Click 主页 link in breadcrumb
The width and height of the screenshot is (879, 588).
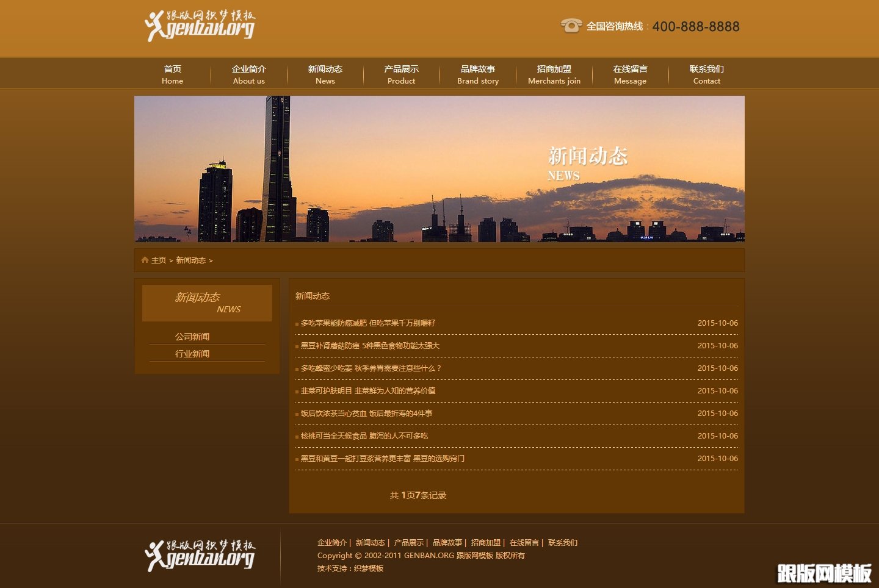[159, 260]
